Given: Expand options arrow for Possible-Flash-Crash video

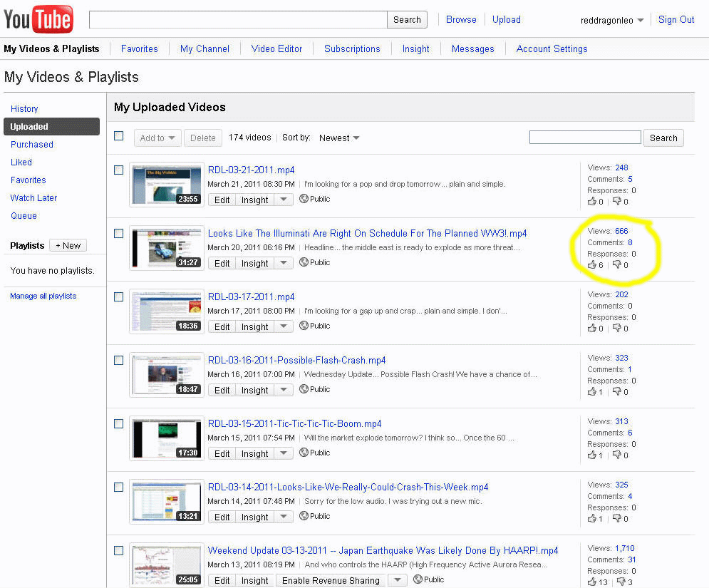Looking at the screenshot, I should point(284,389).
